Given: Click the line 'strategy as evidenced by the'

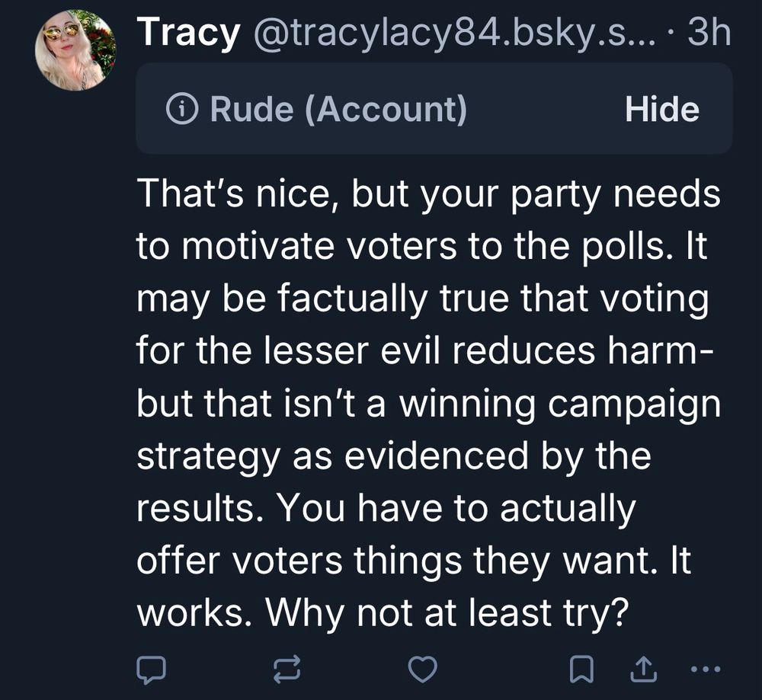Looking at the screenshot, I should click(394, 455).
